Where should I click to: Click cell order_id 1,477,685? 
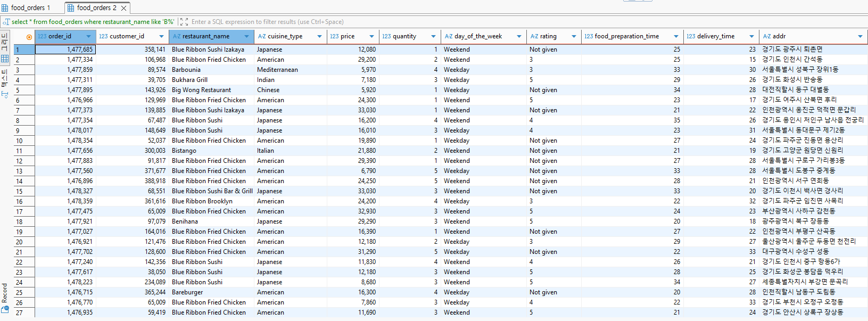tap(65, 50)
